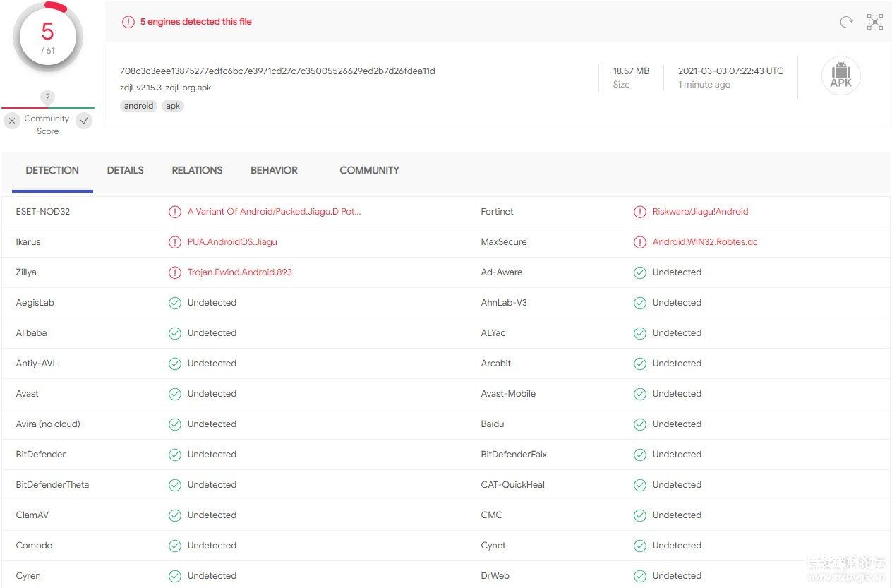Open the DETAILS tab
The height and width of the screenshot is (588, 892).
126,170
